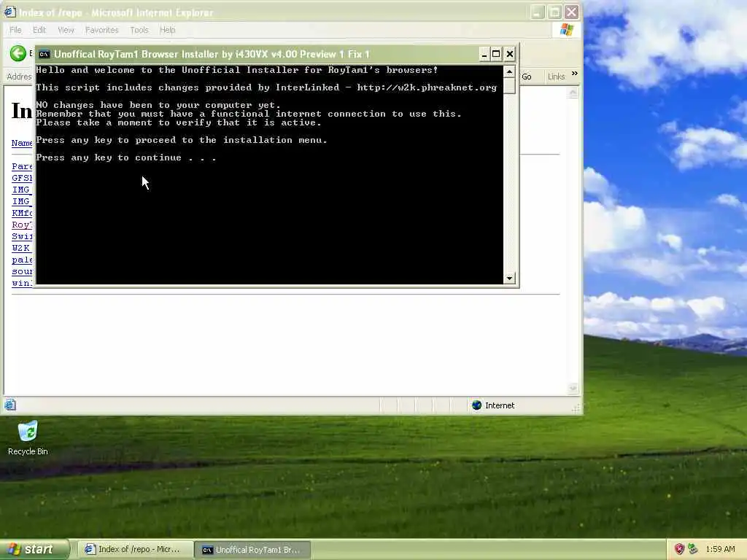Click Internet Explorer page icon in title bar
The image size is (747, 560).
point(9,12)
